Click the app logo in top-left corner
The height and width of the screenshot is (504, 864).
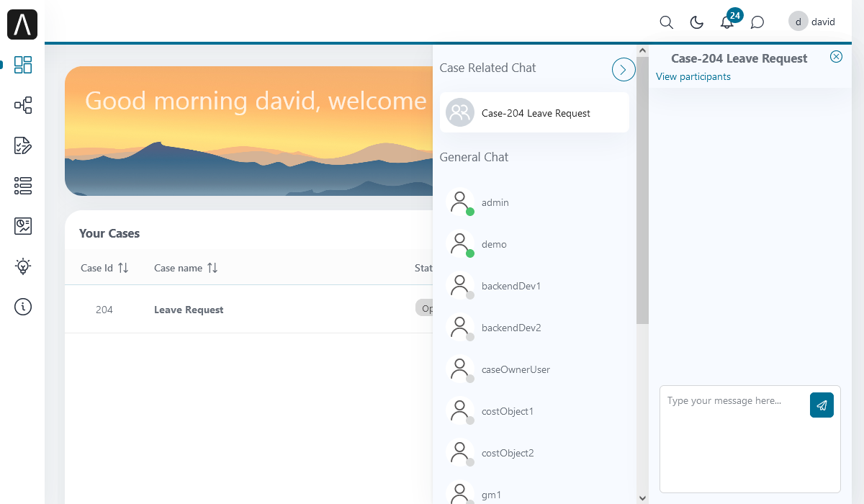coord(22,24)
